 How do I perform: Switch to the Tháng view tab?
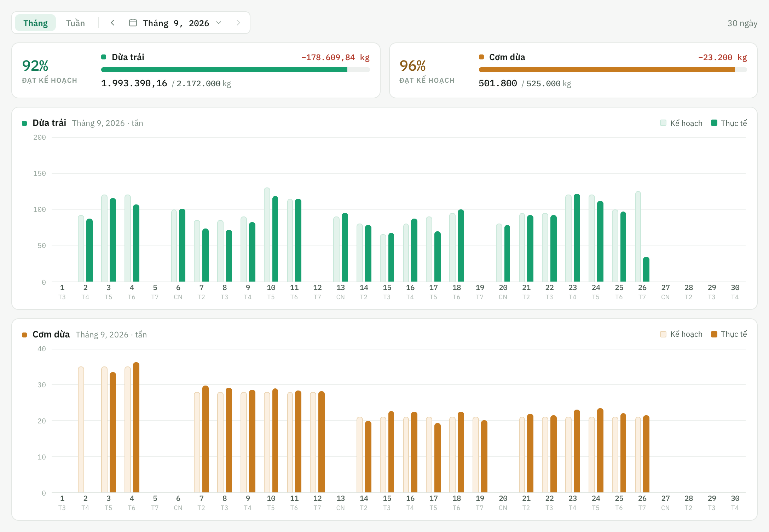(35, 23)
